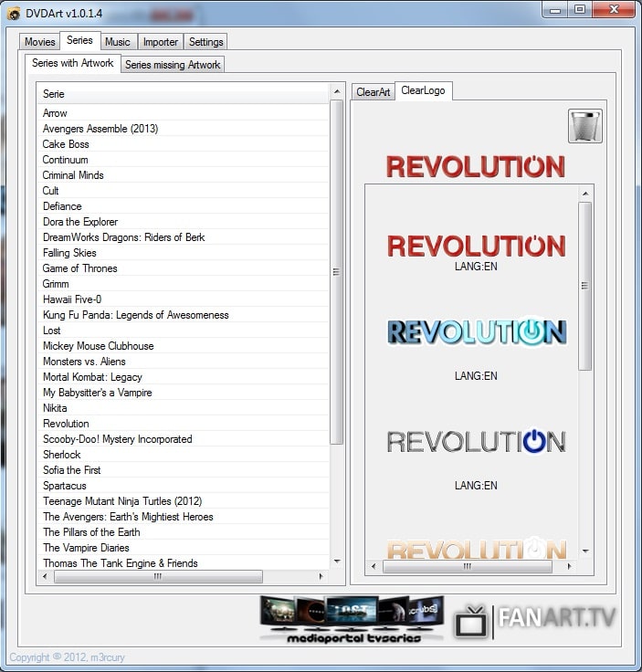Click the logo panel's vertical scrollbar thumb
This screenshot has height=672, width=642.
pos(585,286)
